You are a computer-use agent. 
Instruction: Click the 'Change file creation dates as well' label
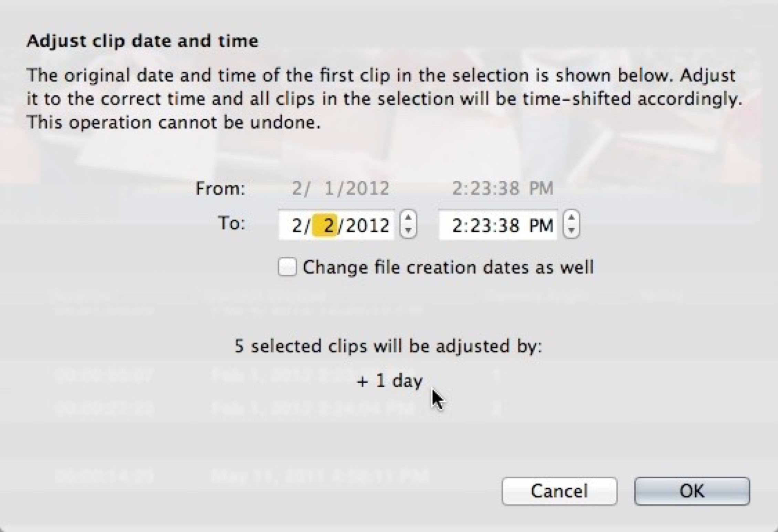pyautogui.click(x=448, y=267)
